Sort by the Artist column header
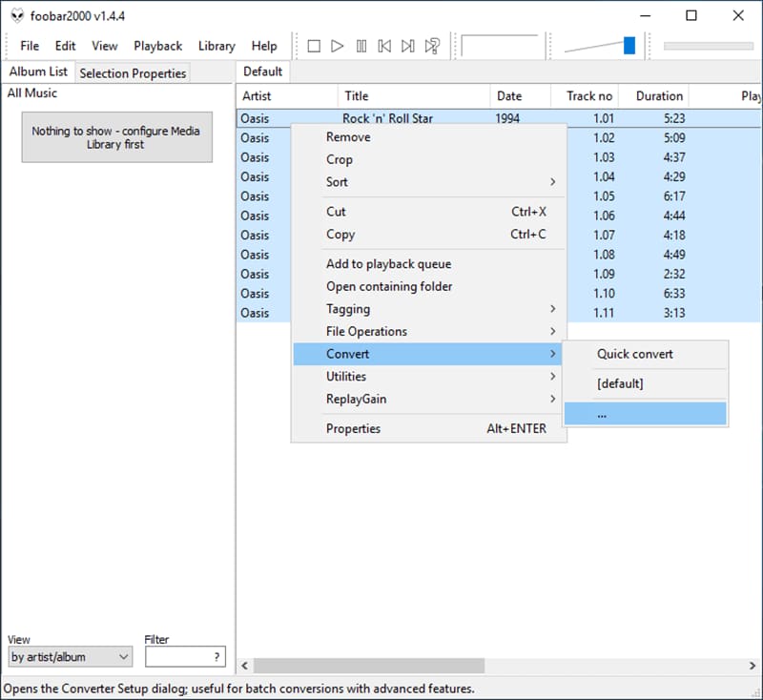Screen dimensions: 763x700 coord(287,95)
